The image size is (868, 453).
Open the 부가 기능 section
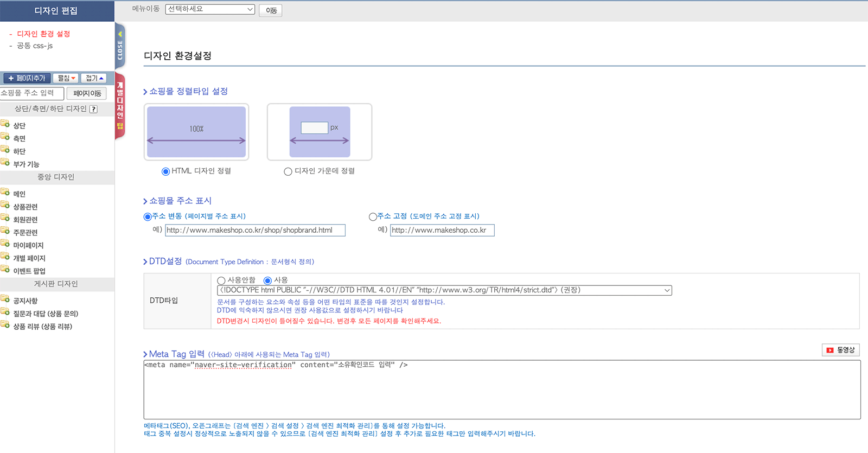[x=26, y=164]
